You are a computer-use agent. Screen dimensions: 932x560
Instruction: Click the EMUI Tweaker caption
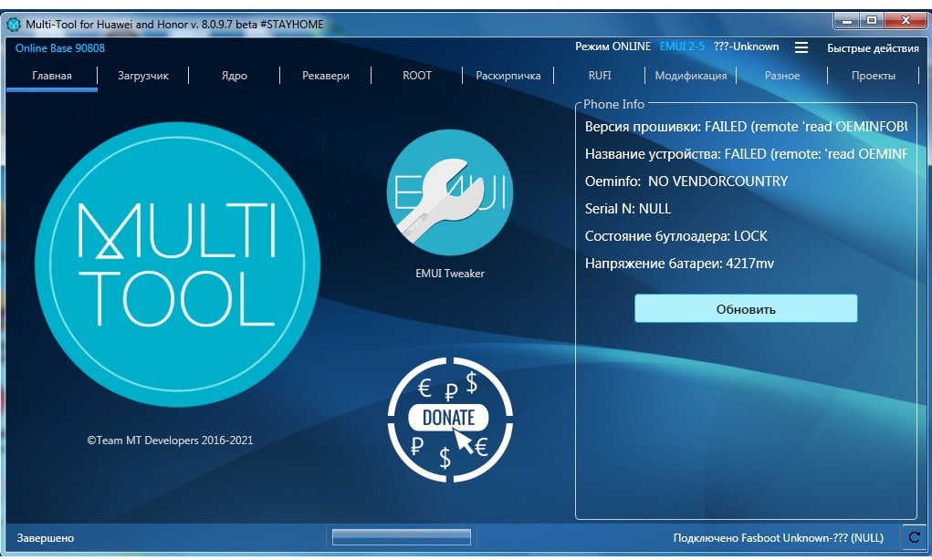click(x=450, y=274)
